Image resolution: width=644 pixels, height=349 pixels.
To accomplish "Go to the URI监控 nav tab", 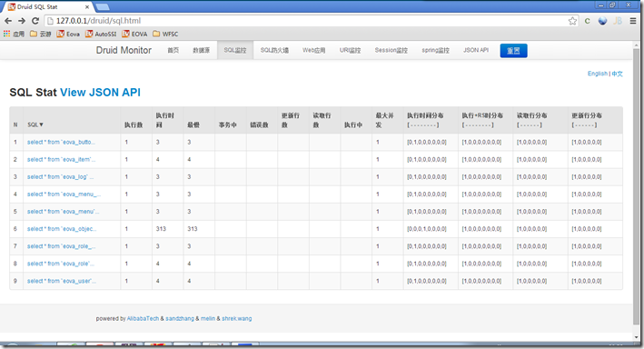I will 350,50.
